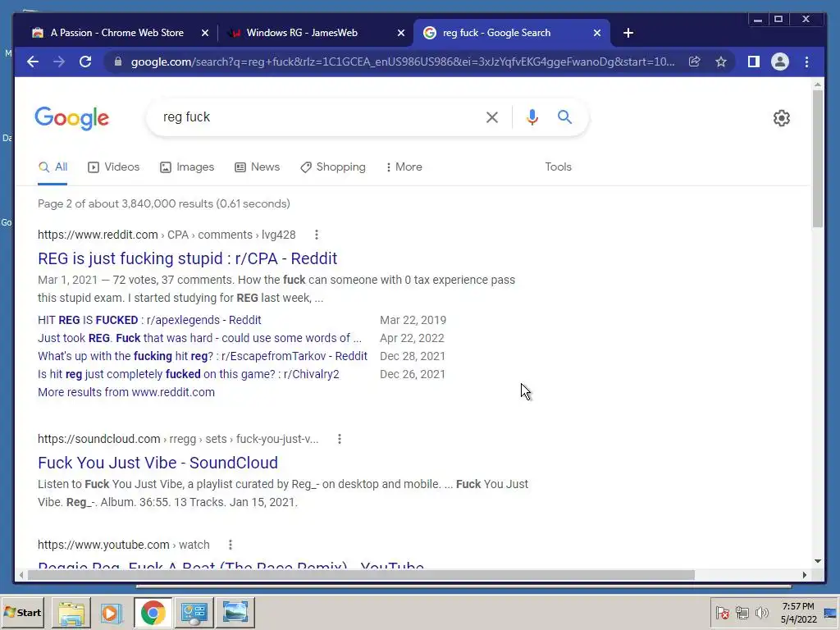Select the Images results tab
This screenshot has height=630, width=840.
[x=187, y=167]
